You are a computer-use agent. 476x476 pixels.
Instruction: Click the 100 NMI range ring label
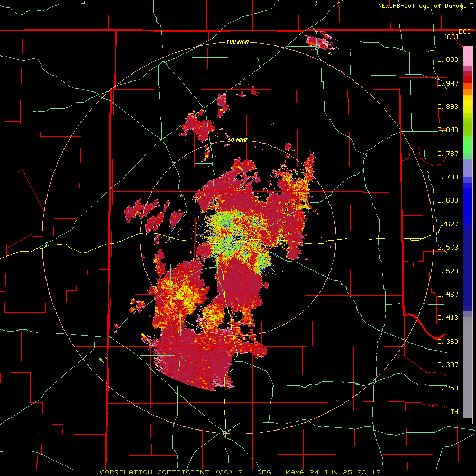(237, 42)
